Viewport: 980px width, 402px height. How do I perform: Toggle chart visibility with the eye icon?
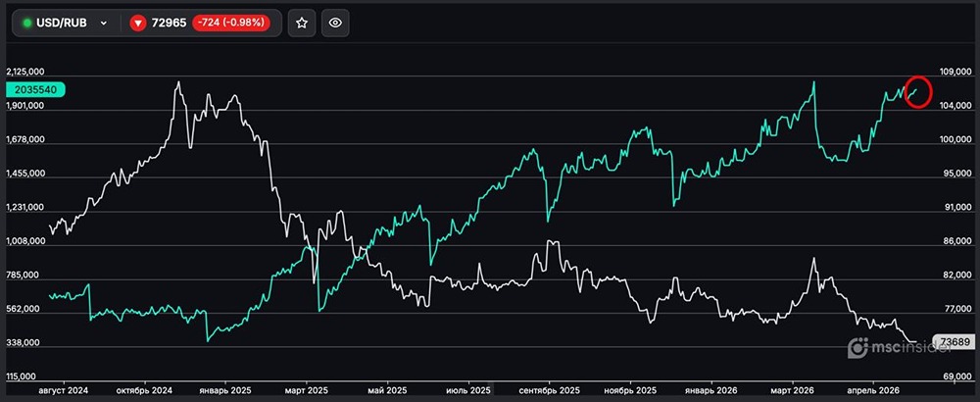[x=335, y=24]
